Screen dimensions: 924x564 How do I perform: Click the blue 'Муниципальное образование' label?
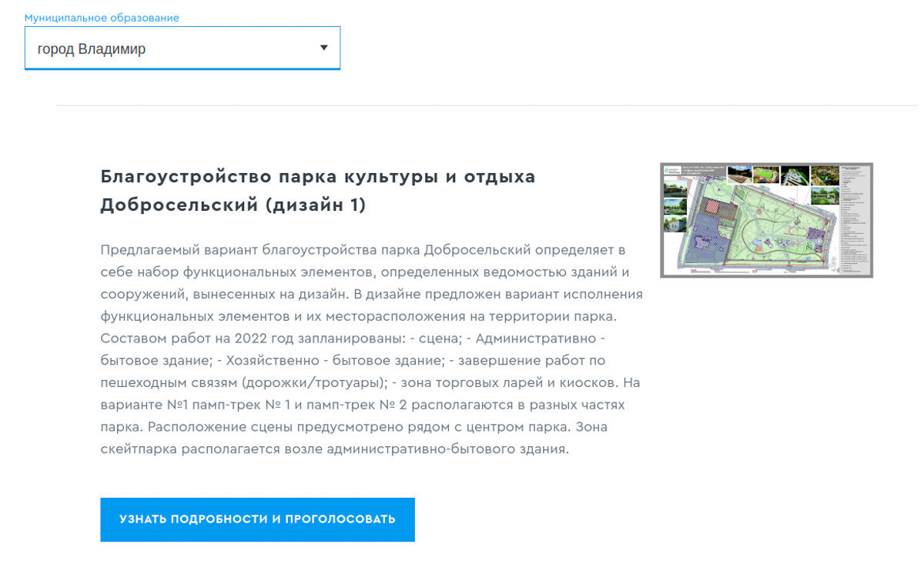point(102,18)
